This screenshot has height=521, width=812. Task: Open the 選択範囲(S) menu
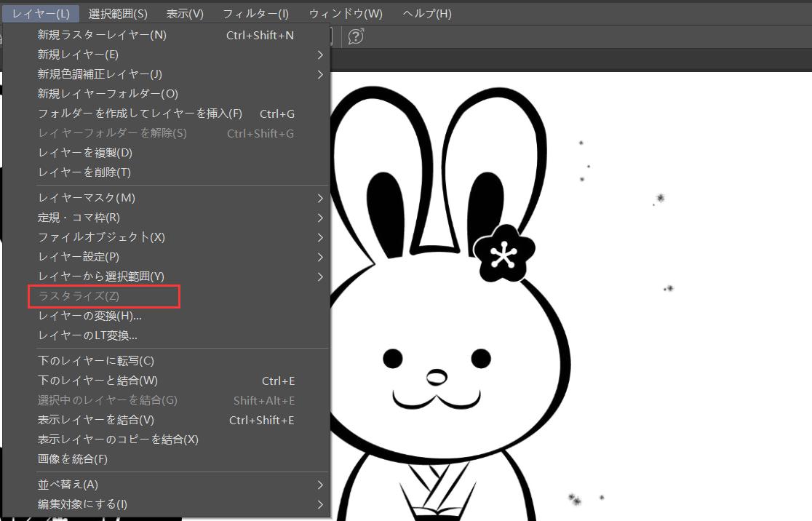(118, 14)
